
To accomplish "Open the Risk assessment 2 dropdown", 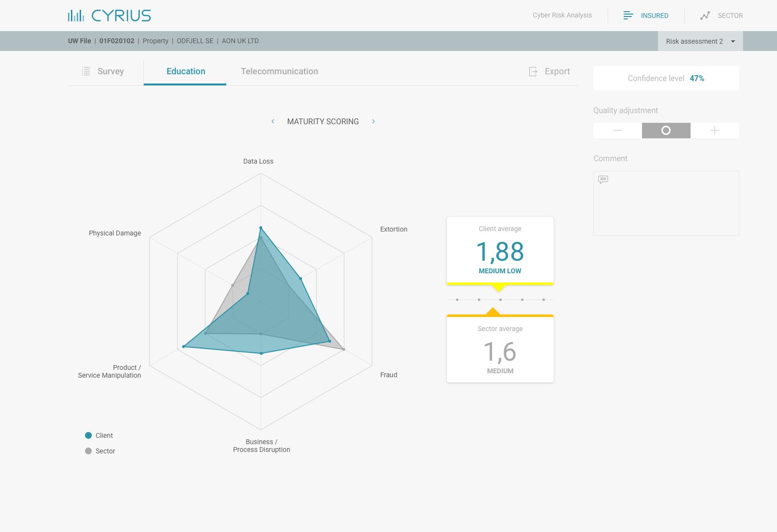I will [x=700, y=41].
